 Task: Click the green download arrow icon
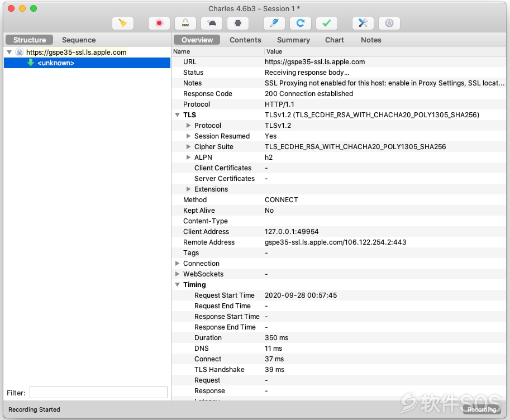click(31, 63)
